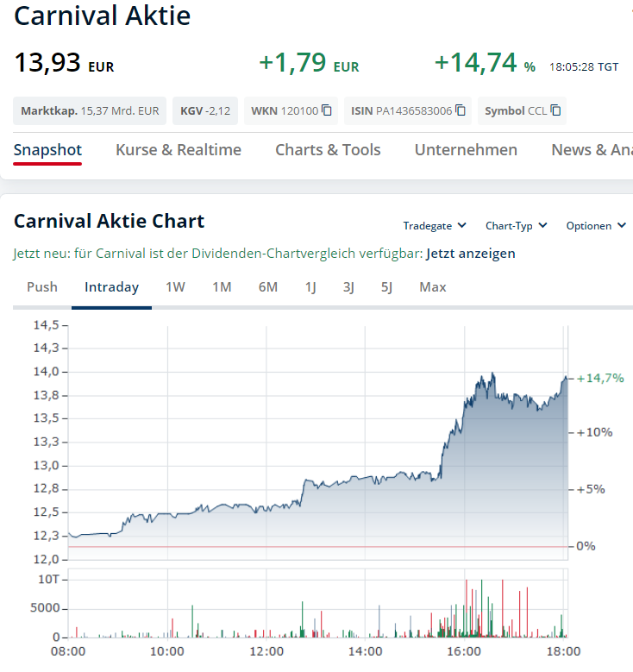Open the Optionen dropdown menu
Screen dimensions: 633x672
click(x=595, y=226)
